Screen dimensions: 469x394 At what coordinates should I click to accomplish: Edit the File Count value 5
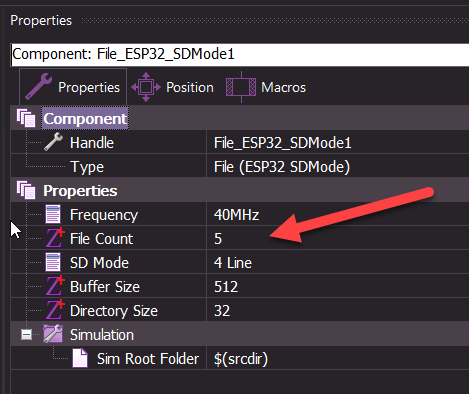[338, 238]
